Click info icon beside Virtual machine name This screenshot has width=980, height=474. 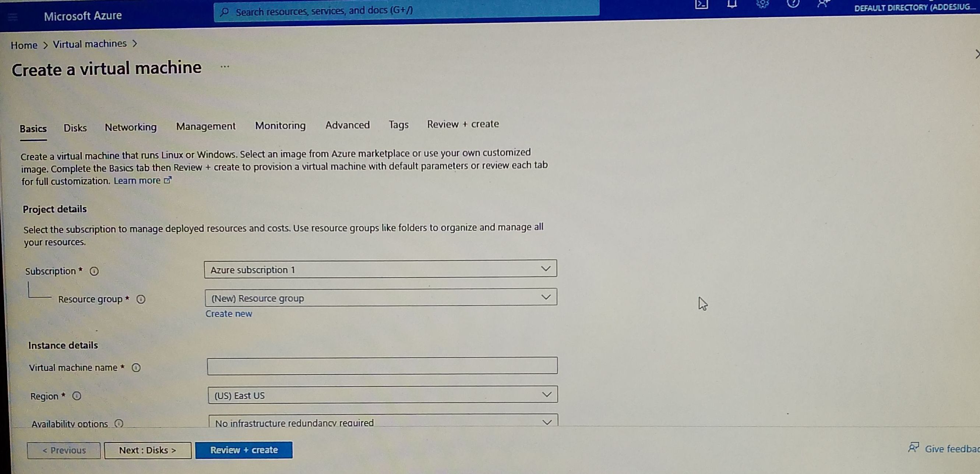[136, 368]
